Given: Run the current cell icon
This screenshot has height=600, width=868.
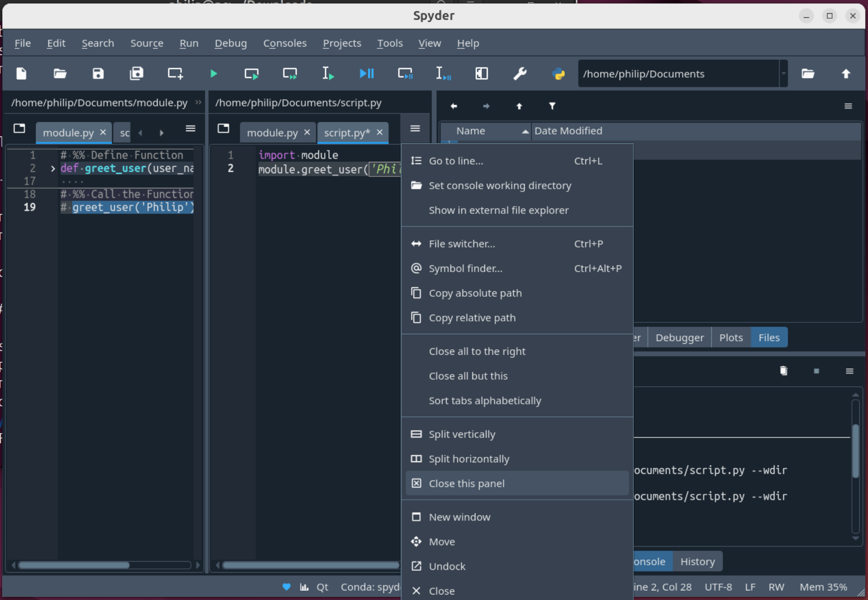Looking at the screenshot, I should (x=251, y=73).
